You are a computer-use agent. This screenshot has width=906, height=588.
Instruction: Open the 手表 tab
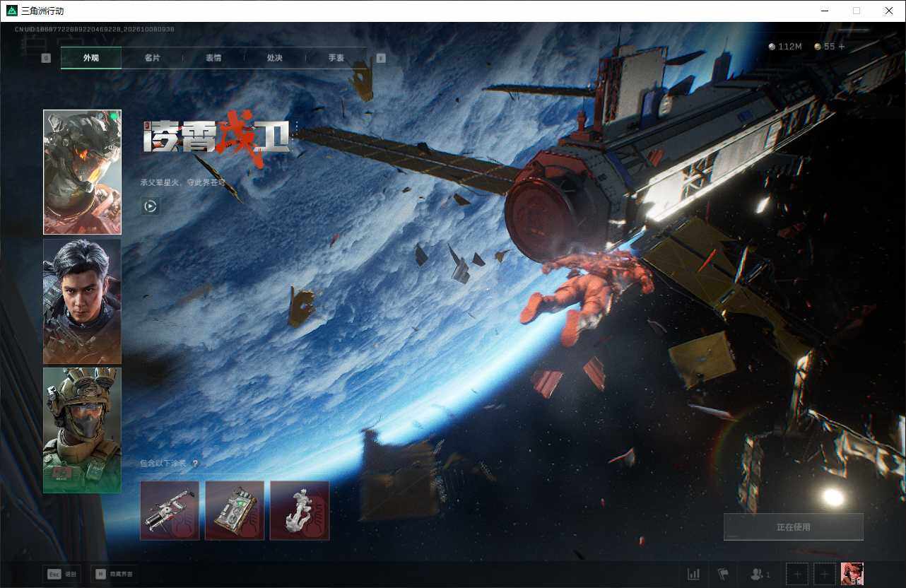point(336,58)
